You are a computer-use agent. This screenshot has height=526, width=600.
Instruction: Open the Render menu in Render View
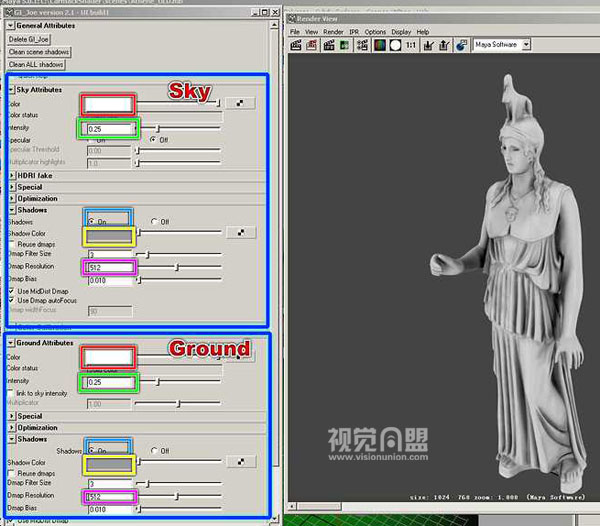333,32
